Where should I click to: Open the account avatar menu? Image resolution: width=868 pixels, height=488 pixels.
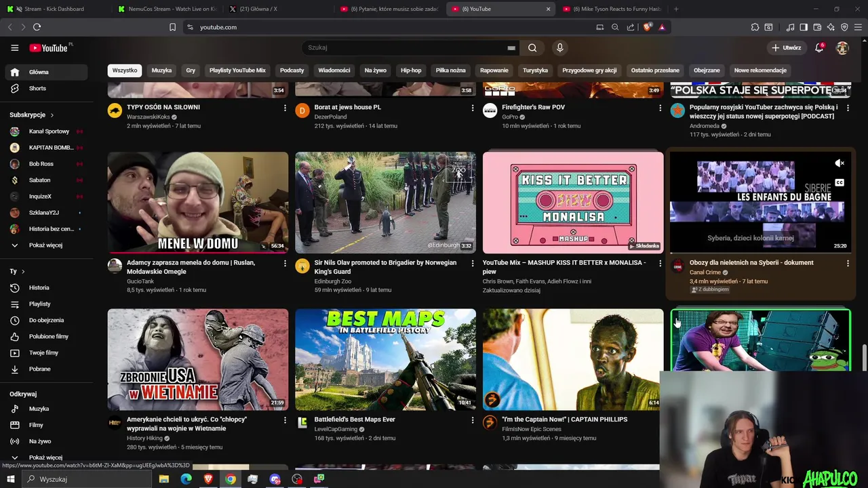pyautogui.click(x=842, y=47)
